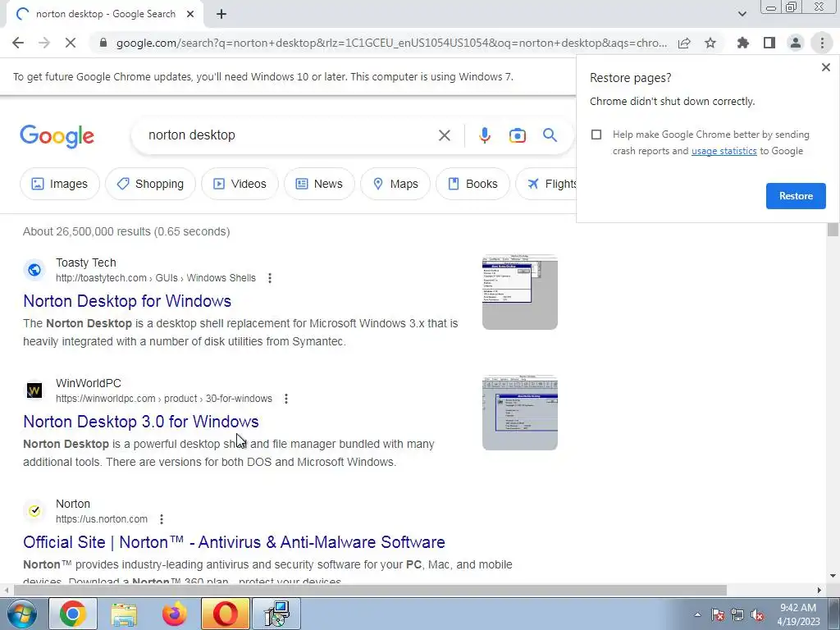Viewport: 840px width, 630px height.
Task: Open the tab search chevron
Action: point(742,14)
